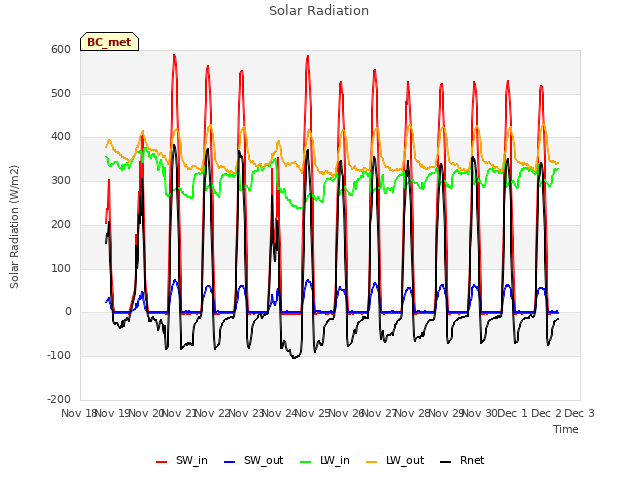This screenshot has width=640, height=480.
Task: Click the Nov 25 x-axis tick label
Action: point(313,413)
